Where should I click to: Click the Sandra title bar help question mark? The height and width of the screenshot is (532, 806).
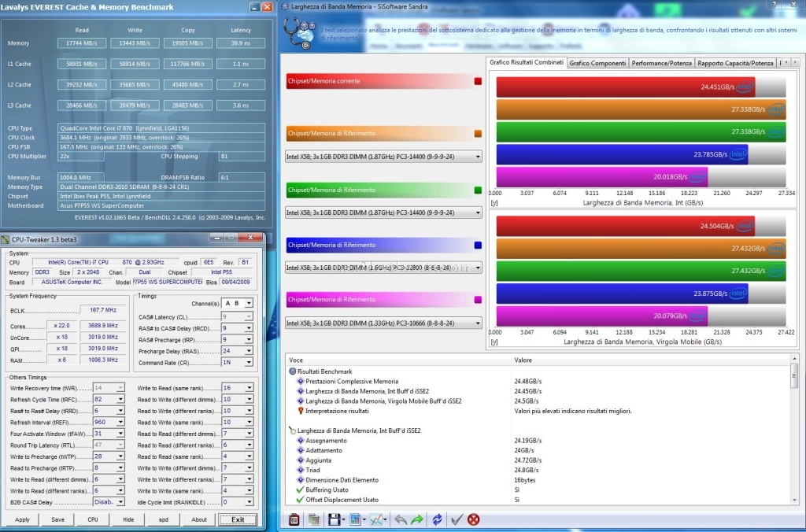(775, 5)
